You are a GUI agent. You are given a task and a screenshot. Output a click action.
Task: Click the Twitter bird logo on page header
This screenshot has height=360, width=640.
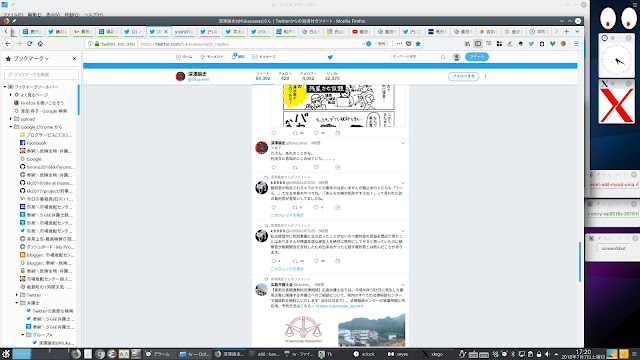(x=330, y=57)
